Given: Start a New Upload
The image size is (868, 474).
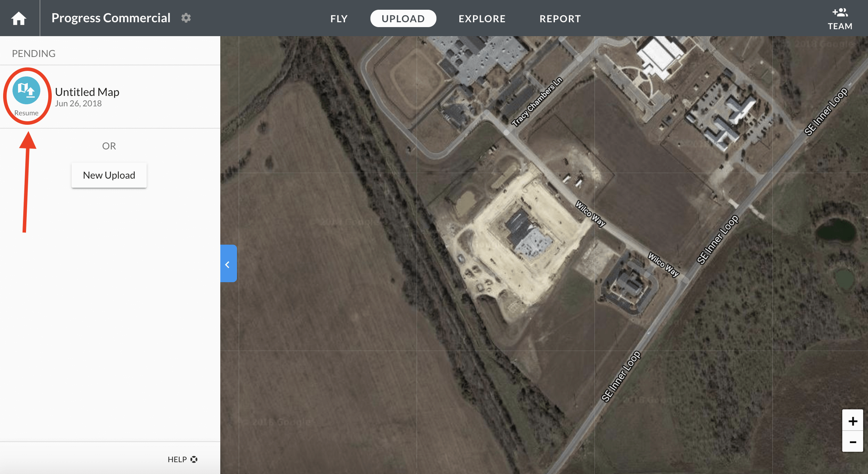Looking at the screenshot, I should point(109,175).
